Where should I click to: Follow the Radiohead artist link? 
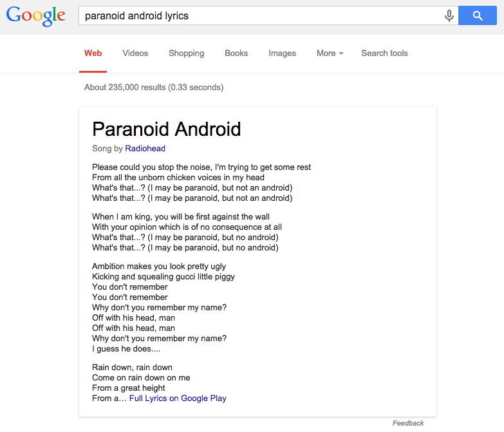tap(145, 149)
